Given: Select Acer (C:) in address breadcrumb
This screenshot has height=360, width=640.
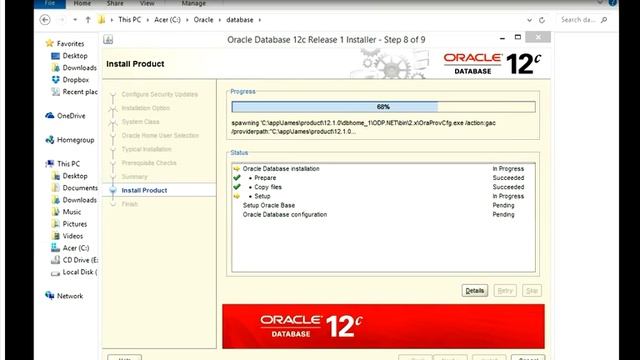Looking at the screenshot, I should [x=167, y=20].
